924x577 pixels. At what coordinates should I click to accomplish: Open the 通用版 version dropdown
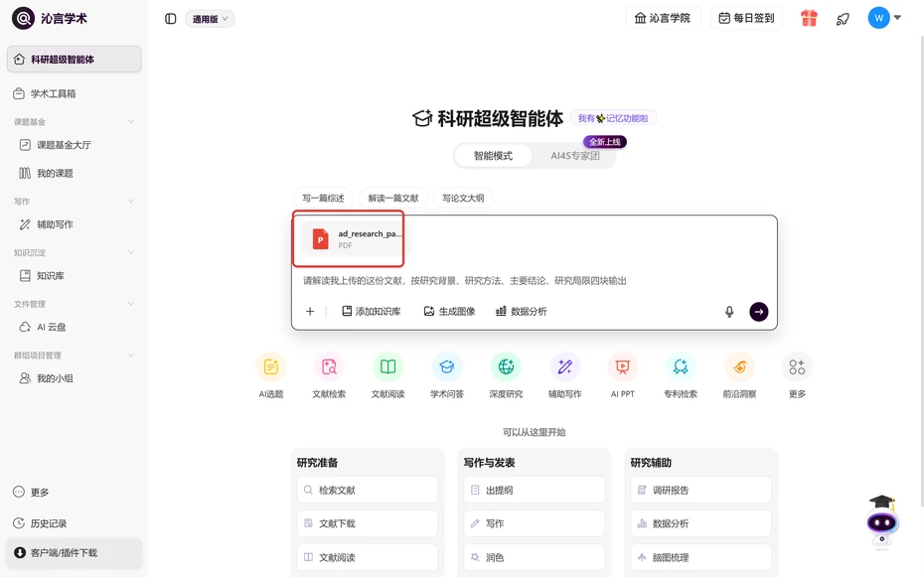tap(210, 19)
